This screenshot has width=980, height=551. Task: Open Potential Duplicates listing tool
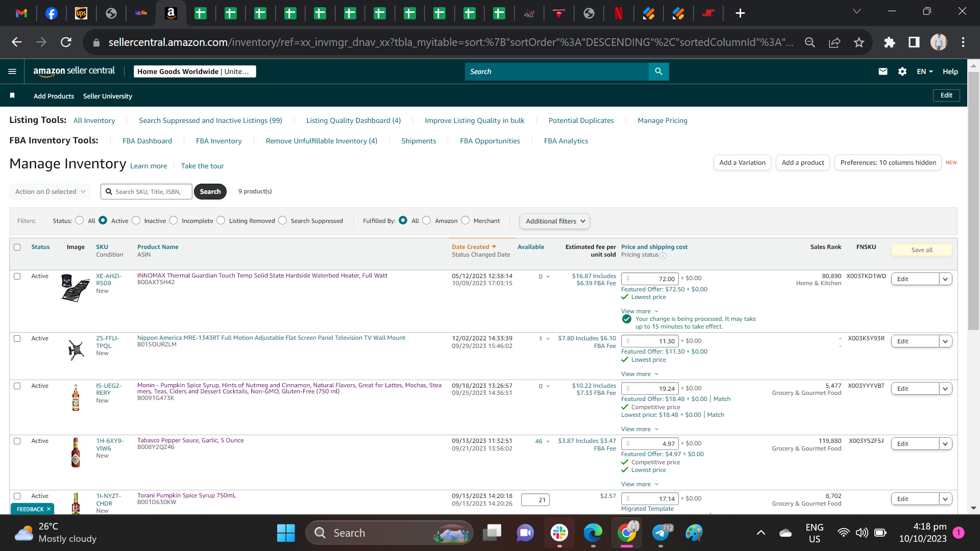[x=581, y=121]
